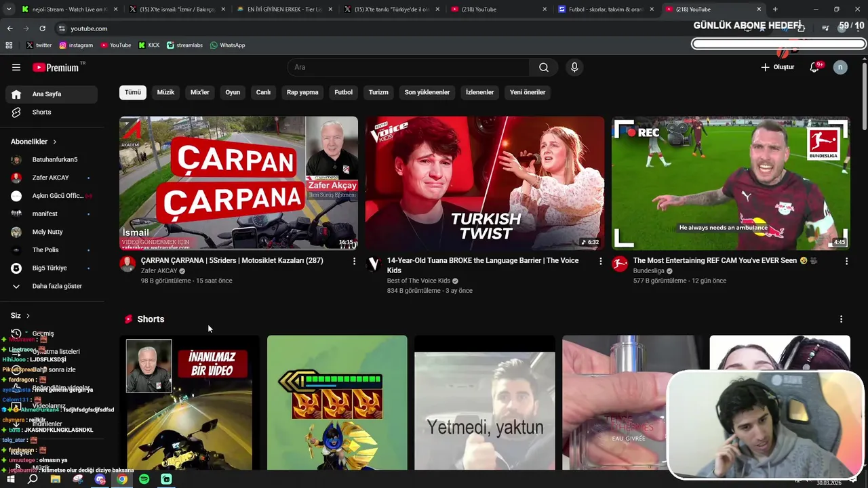Select the Rap yapma filter chip
The image size is (868, 488).
pos(302,92)
